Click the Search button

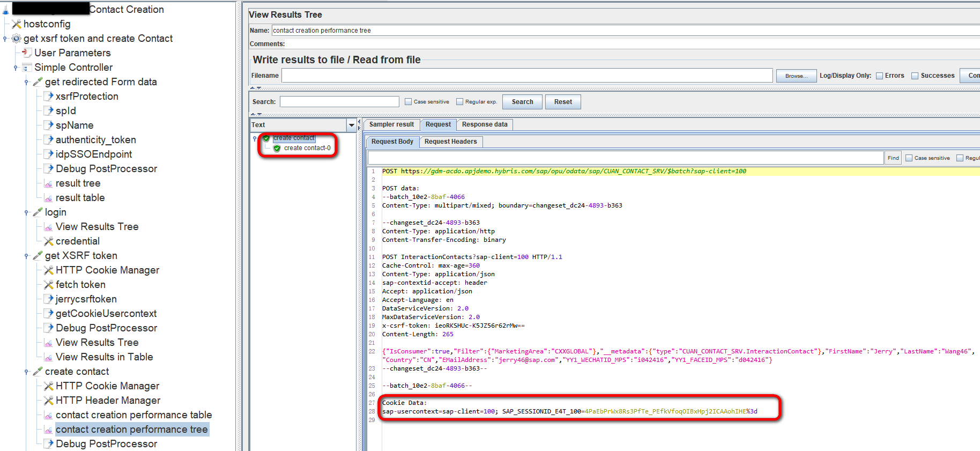coord(522,102)
